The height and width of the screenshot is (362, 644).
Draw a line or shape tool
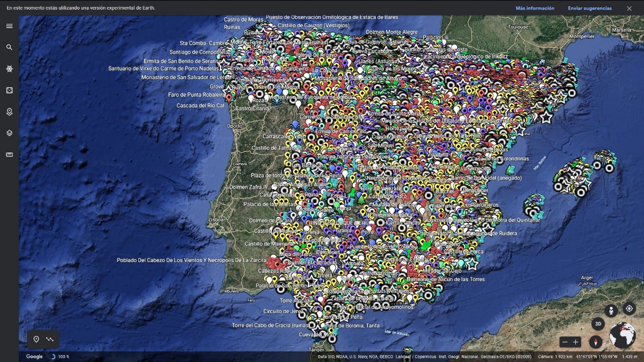pyautogui.click(x=50, y=339)
